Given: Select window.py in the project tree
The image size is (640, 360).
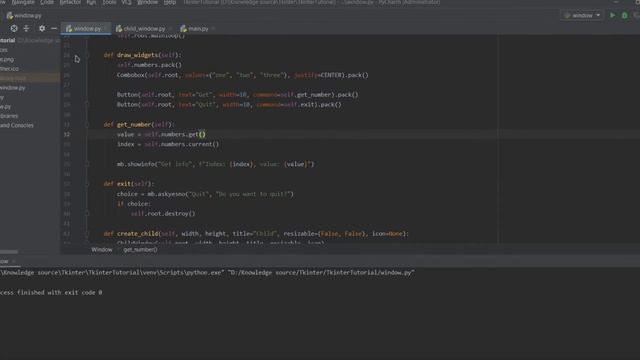Looking at the screenshot, I should tap(13, 88).
